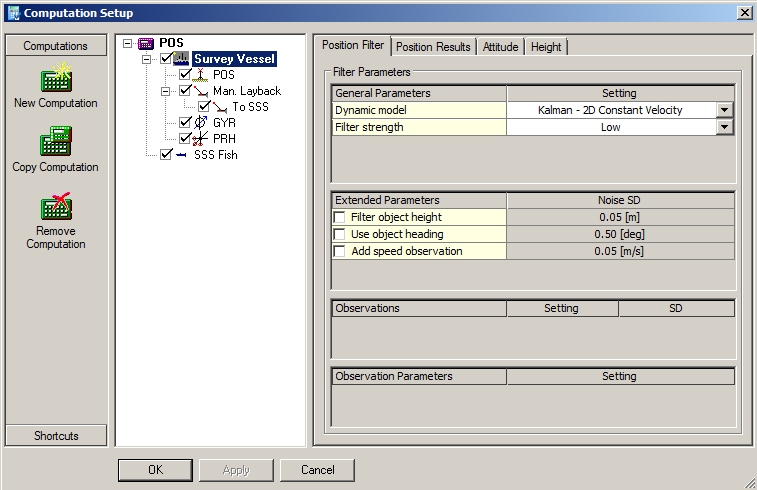Click the OK button
This screenshot has height=490, width=757.
155,470
